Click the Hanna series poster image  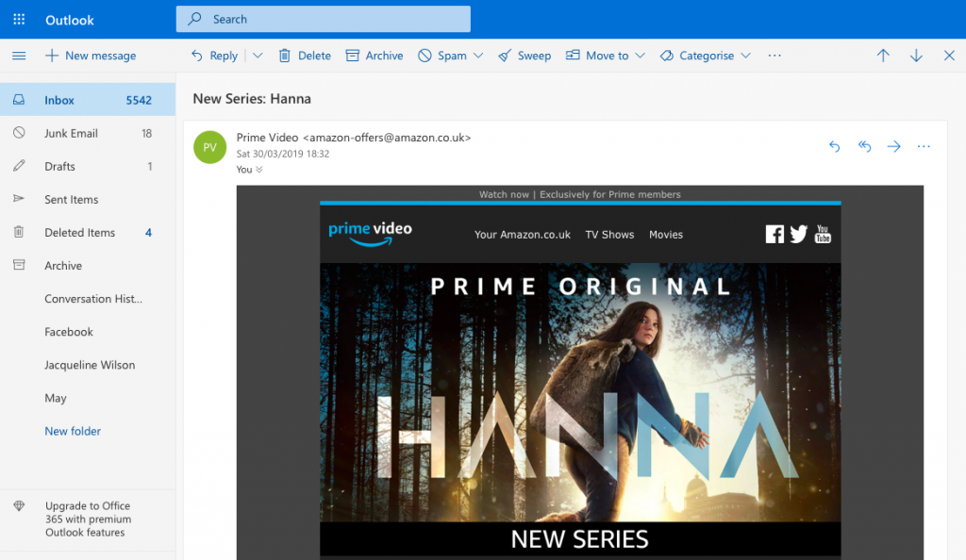580,392
